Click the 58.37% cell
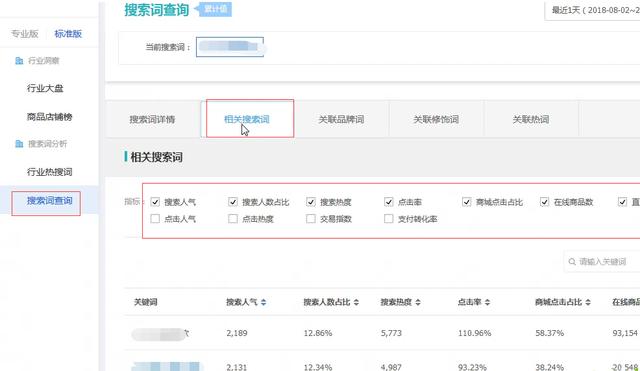The width and height of the screenshot is (640, 371). (549, 333)
